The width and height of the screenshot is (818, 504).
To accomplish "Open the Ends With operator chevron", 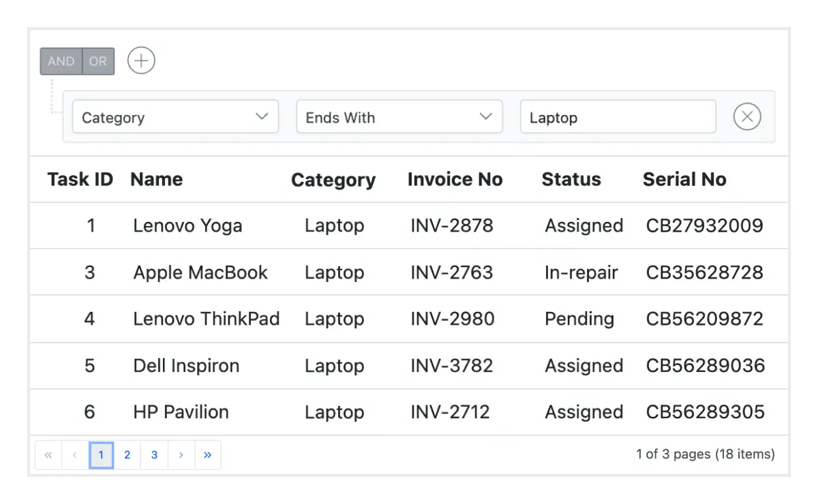I will (485, 117).
